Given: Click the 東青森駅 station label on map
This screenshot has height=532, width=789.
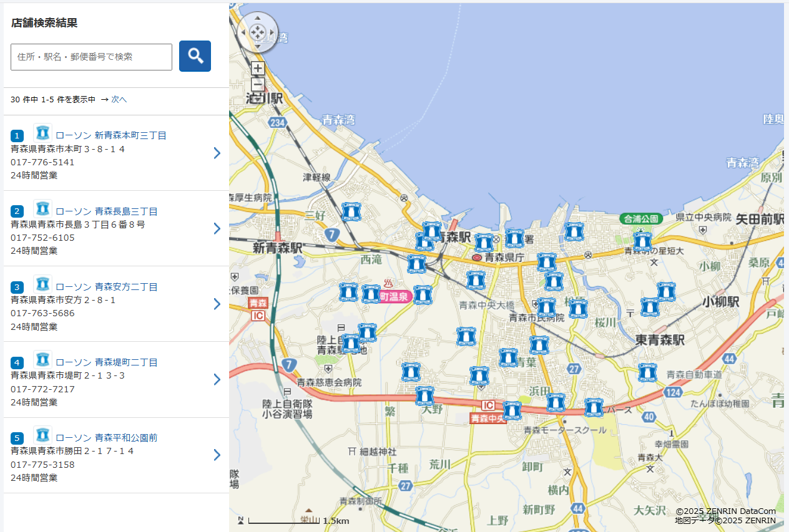Looking at the screenshot, I should pyautogui.click(x=660, y=340).
